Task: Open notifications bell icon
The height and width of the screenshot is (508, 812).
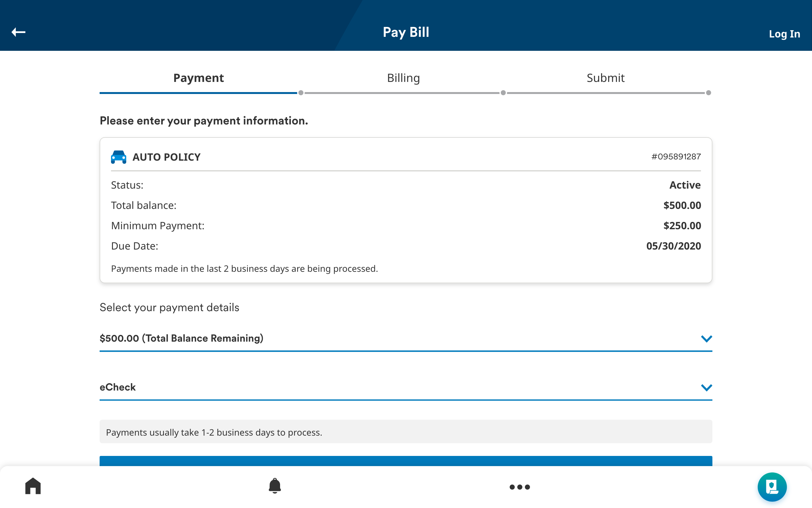Action: [x=275, y=486]
